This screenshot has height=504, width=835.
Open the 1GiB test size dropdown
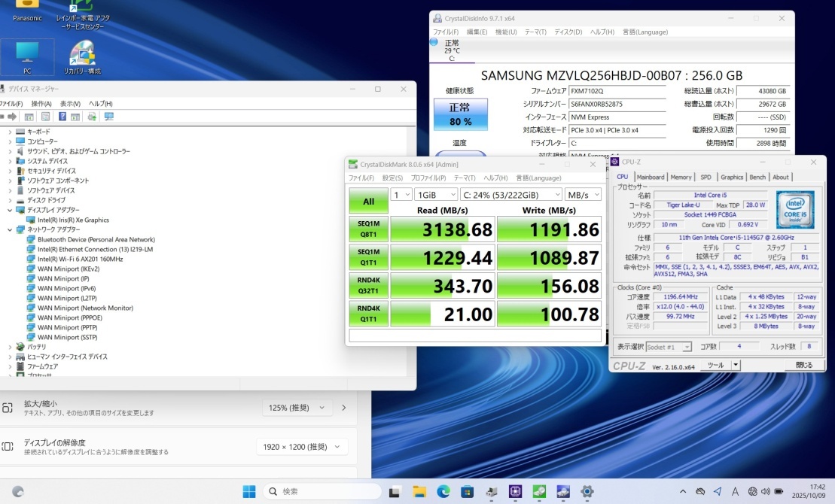pos(435,195)
